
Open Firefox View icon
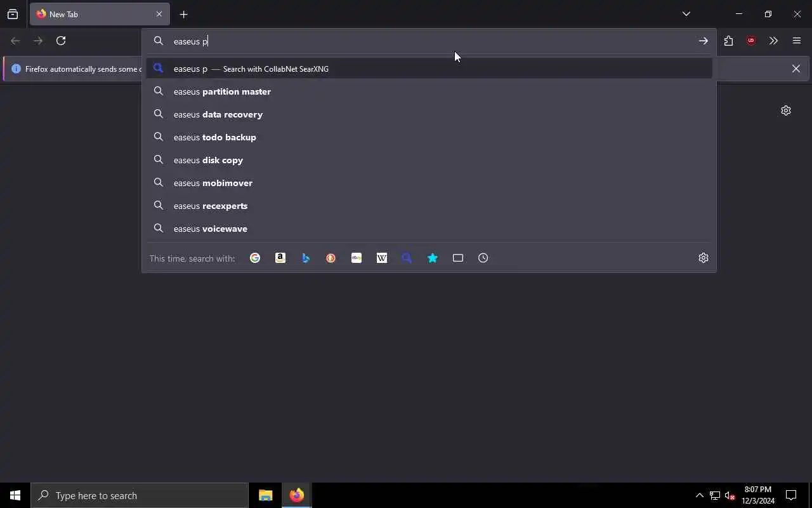pyautogui.click(x=13, y=14)
